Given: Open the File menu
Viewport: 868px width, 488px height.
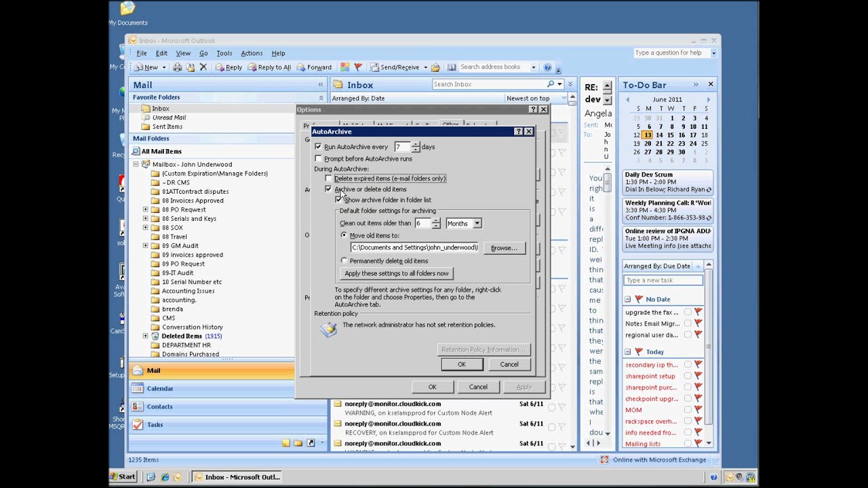Looking at the screenshot, I should [x=142, y=53].
